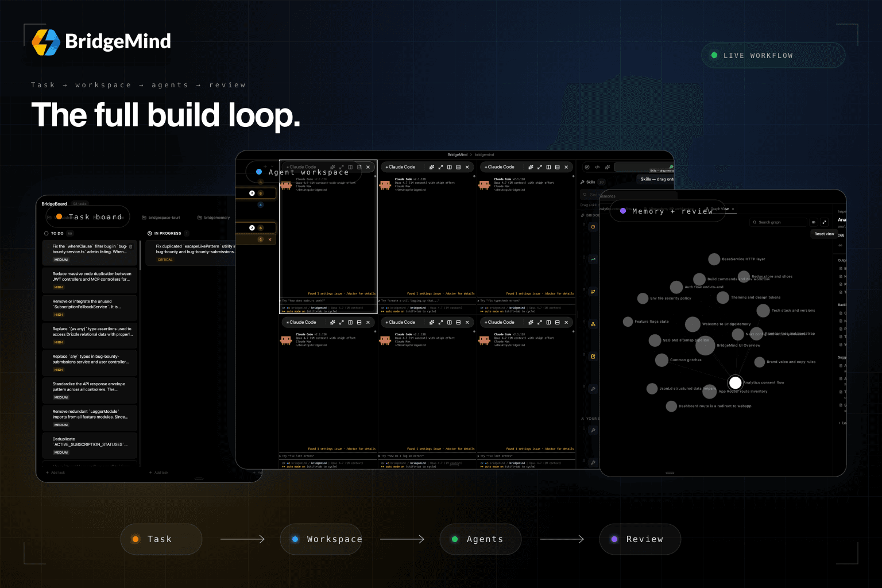Open the Skills panel header
The width and height of the screenshot is (882, 588).
[x=591, y=182]
